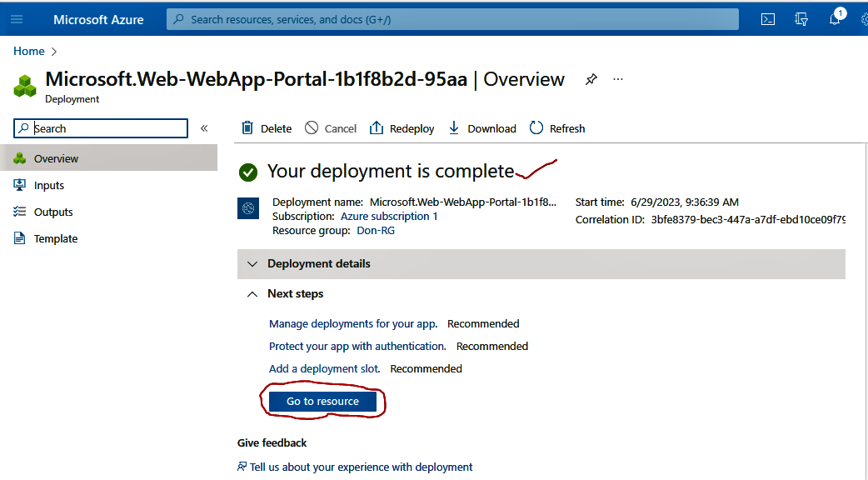Open the Azure portal hamburger menu
The image size is (868, 480).
pyautogui.click(x=17, y=19)
